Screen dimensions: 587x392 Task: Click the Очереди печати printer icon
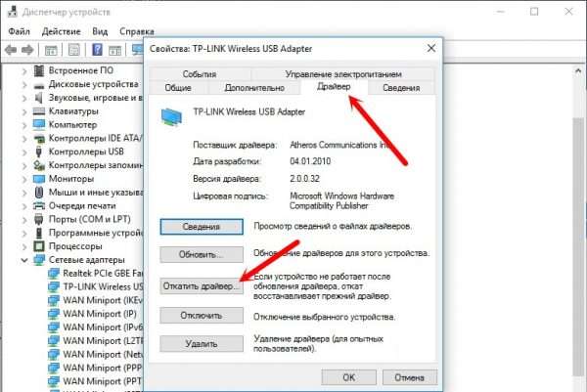point(39,206)
